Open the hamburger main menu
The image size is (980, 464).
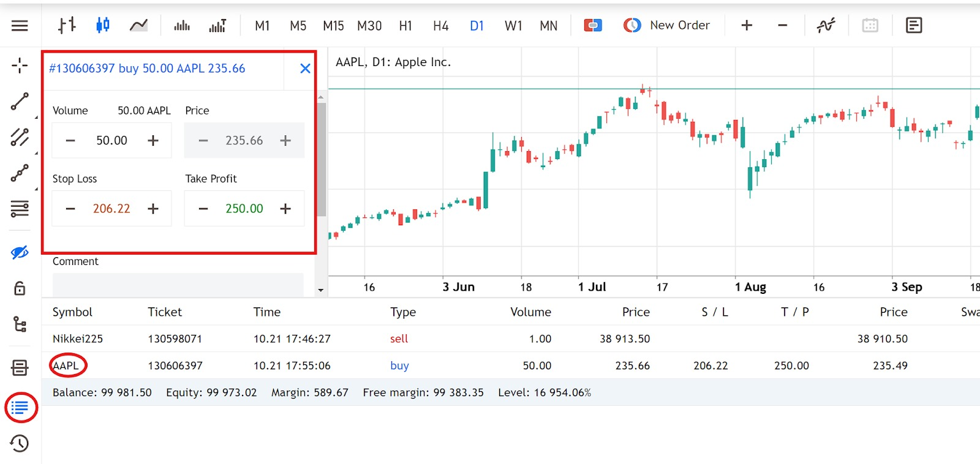pos(20,26)
